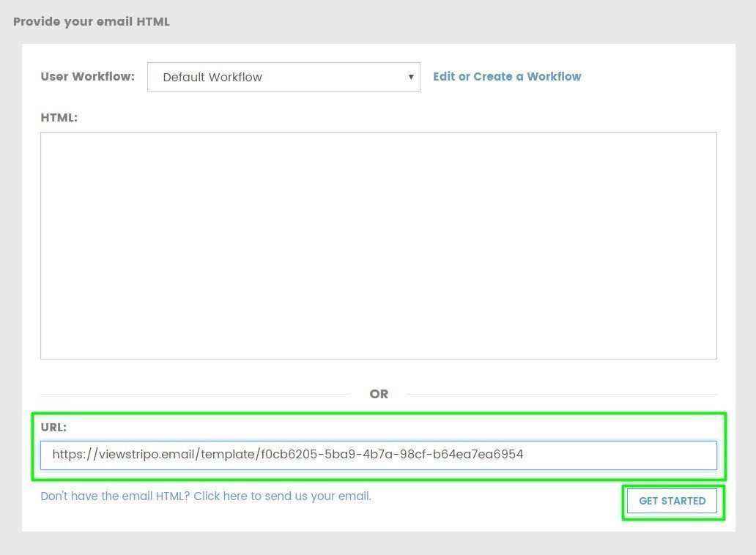Click the divider line right of OR
This screenshot has height=555, width=756.
tap(562, 394)
